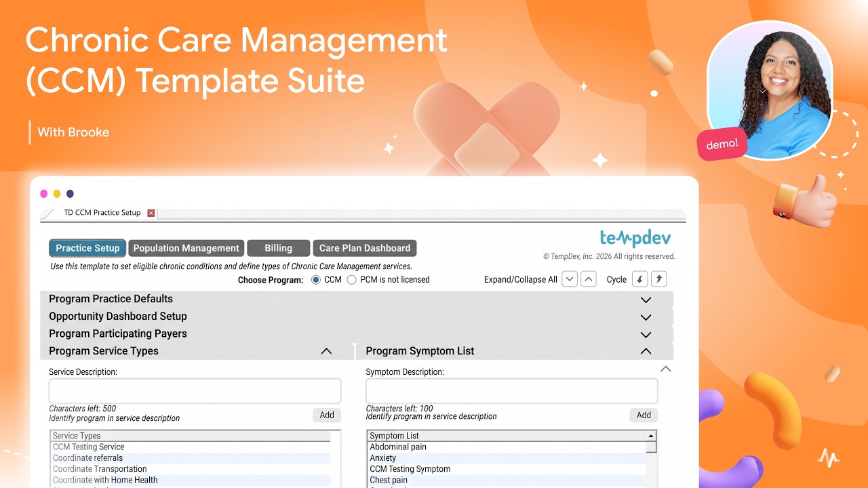Click the small up chevron below Symptom List header
This screenshot has height=488, width=868.
(666, 369)
